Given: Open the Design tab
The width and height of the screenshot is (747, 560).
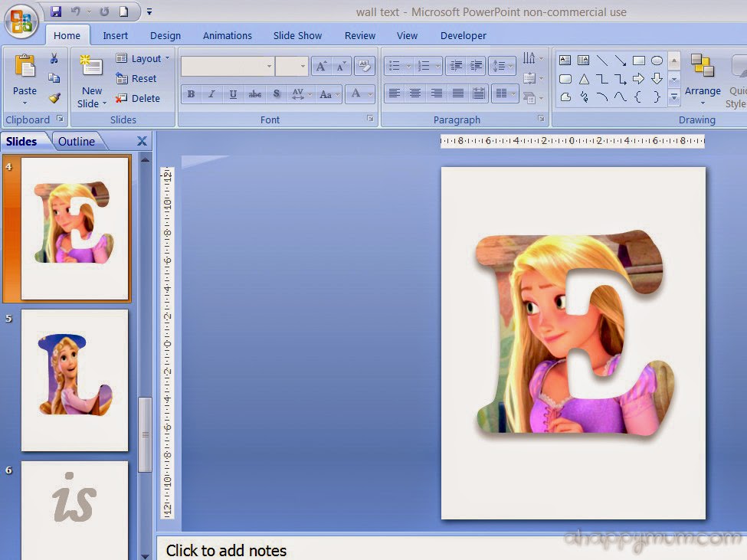Looking at the screenshot, I should (165, 36).
